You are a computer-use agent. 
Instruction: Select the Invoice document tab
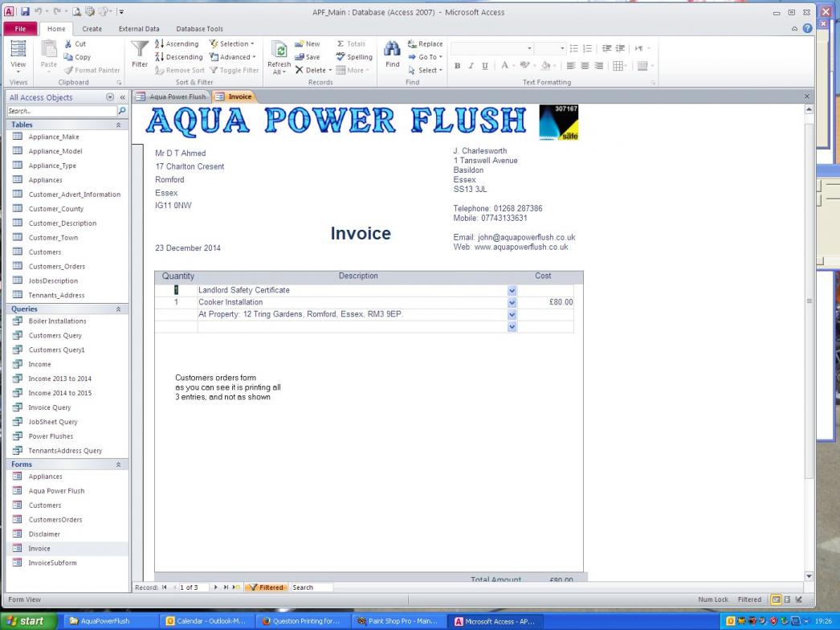coord(234,96)
